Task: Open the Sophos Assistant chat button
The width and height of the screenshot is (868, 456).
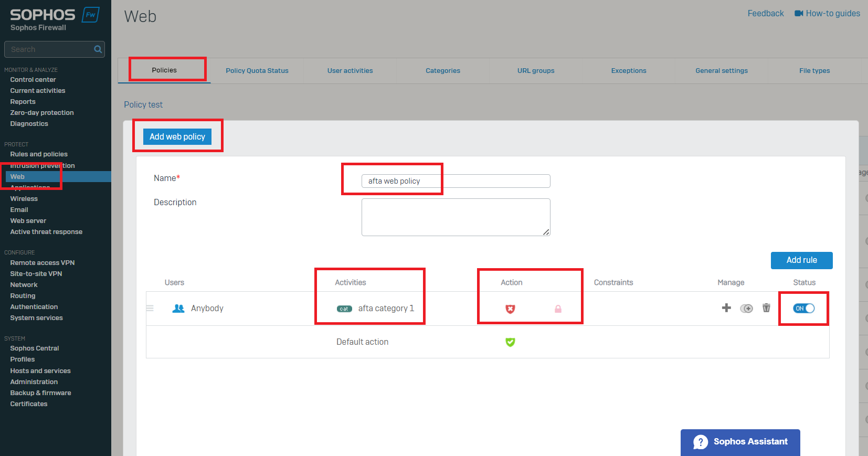Action: [x=740, y=442]
